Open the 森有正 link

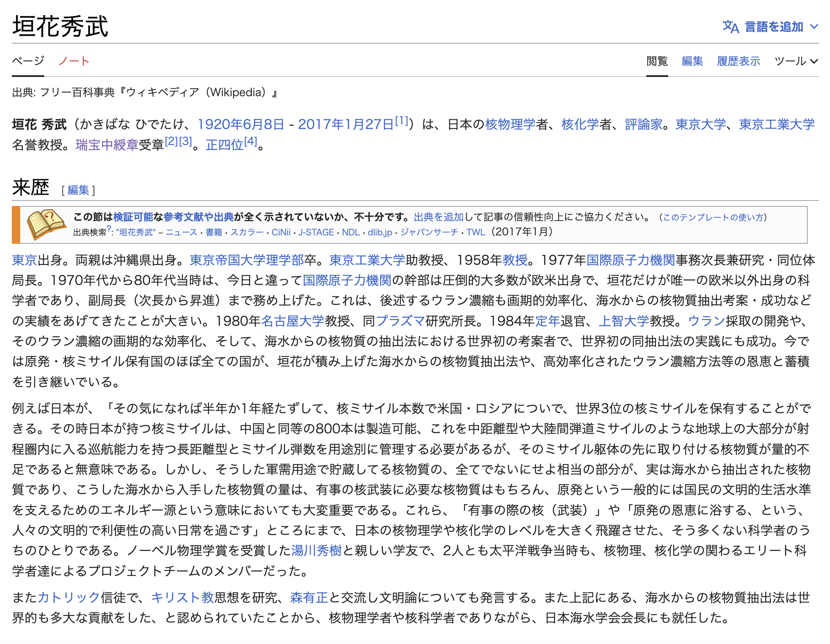[309, 598]
